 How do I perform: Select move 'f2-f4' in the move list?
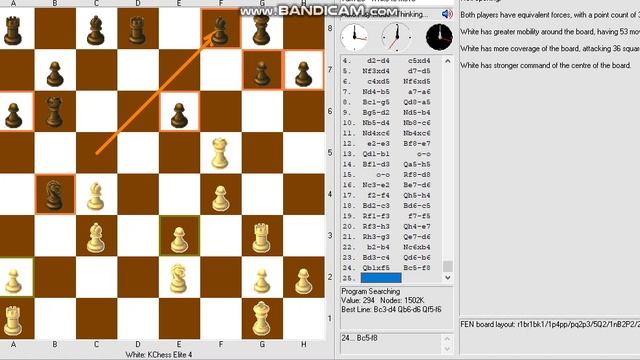point(378,196)
